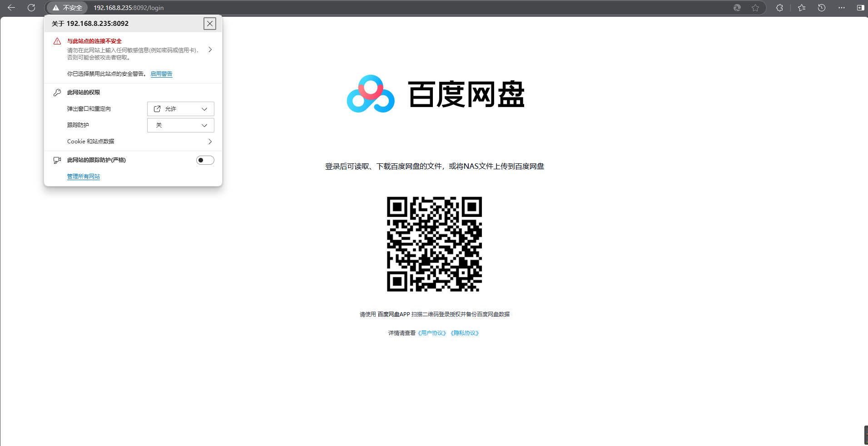This screenshot has width=868, height=446.
Task: Click the login QR code image
Action: pyautogui.click(x=434, y=244)
